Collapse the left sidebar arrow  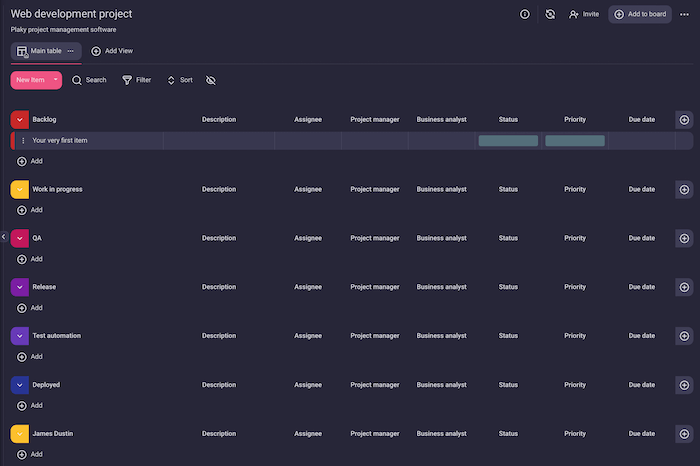coord(3,237)
